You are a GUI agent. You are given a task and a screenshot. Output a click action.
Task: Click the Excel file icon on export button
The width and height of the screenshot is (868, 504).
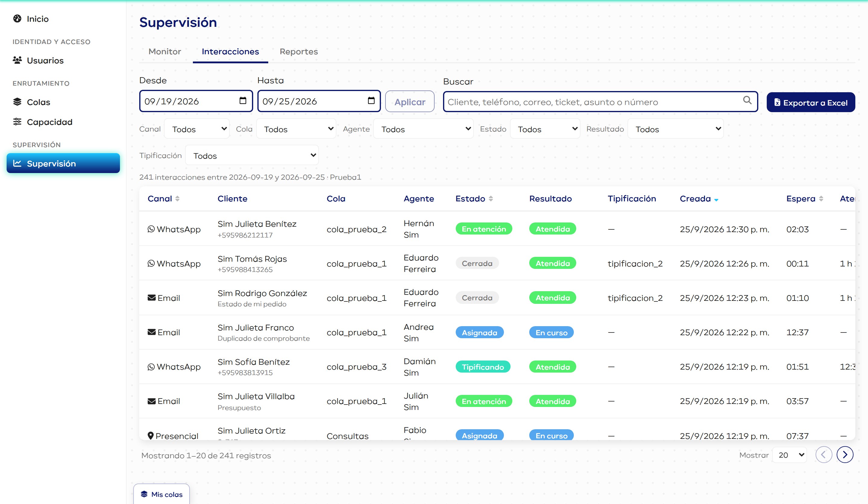[777, 102]
